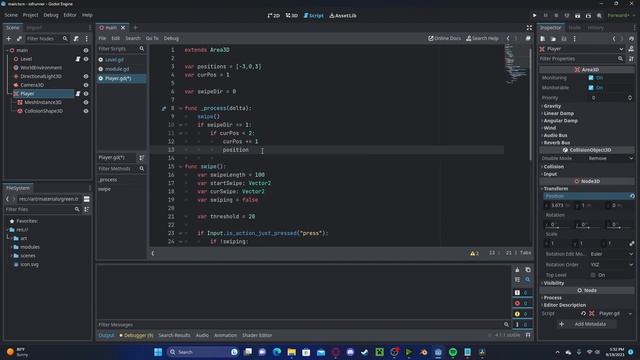The width and height of the screenshot is (640, 360).
Task: Revert the Position property to default
Action: click(x=632, y=196)
